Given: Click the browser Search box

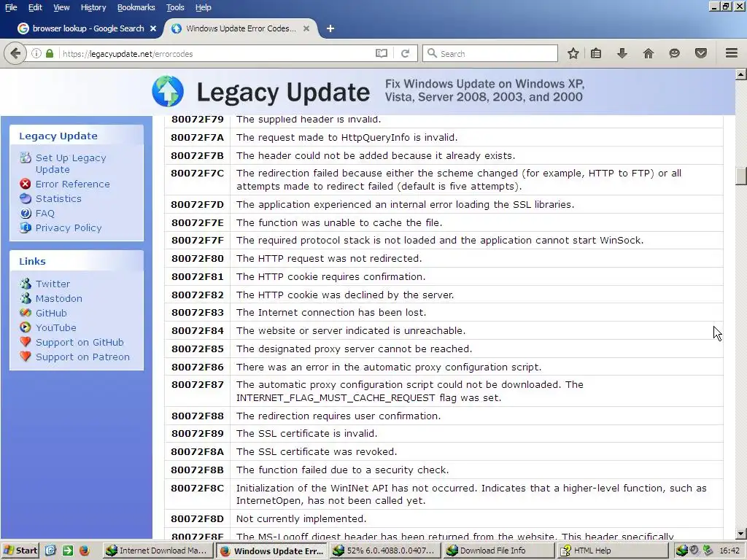Looking at the screenshot, I should [489, 53].
